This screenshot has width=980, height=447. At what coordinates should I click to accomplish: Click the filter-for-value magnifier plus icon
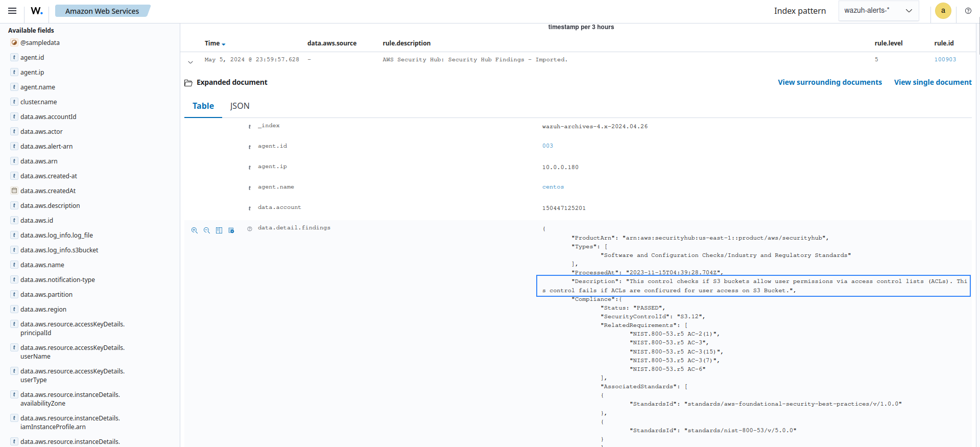(195, 230)
